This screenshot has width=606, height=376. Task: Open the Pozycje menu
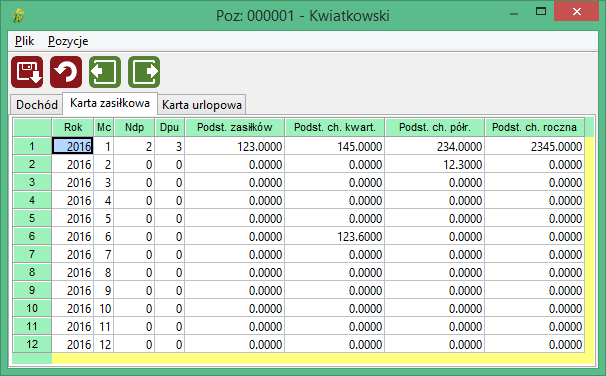click(68, 41)
